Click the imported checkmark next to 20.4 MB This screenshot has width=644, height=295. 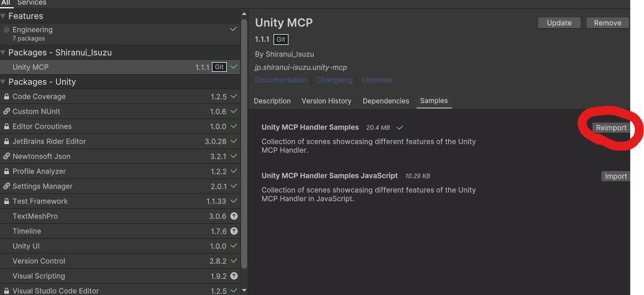400,128
